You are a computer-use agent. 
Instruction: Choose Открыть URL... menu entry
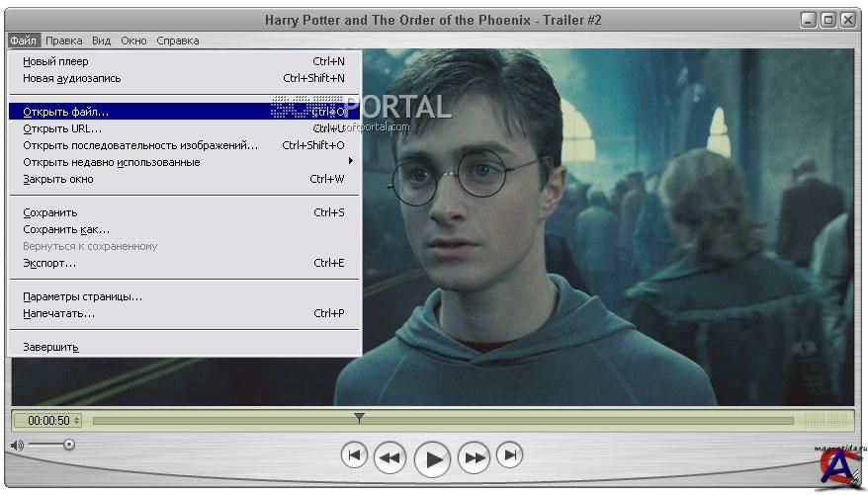pos(62,128)
